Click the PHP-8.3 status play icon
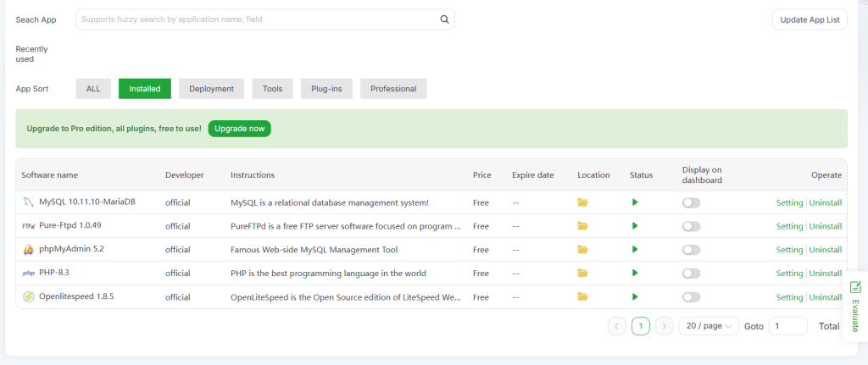Image resolution: width=868 pixels, height=365 pixels. point(634,274)
